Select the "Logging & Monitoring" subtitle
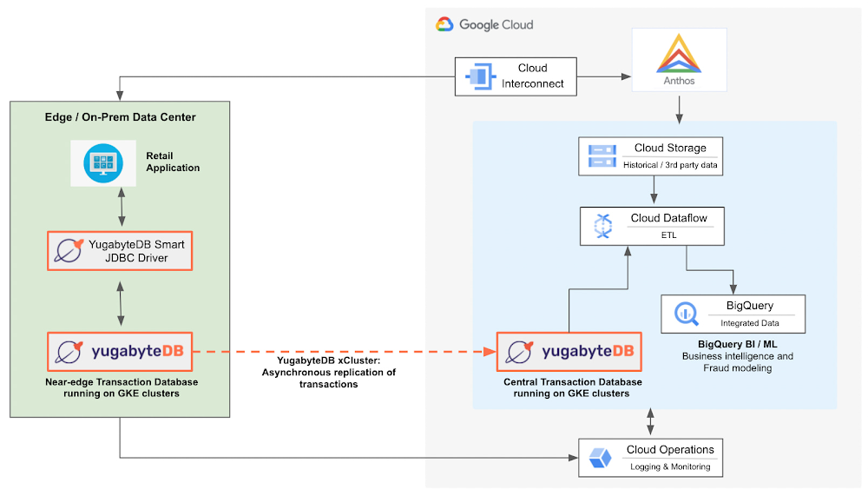Screen dimensions: 868x496 tap(669, 466)
